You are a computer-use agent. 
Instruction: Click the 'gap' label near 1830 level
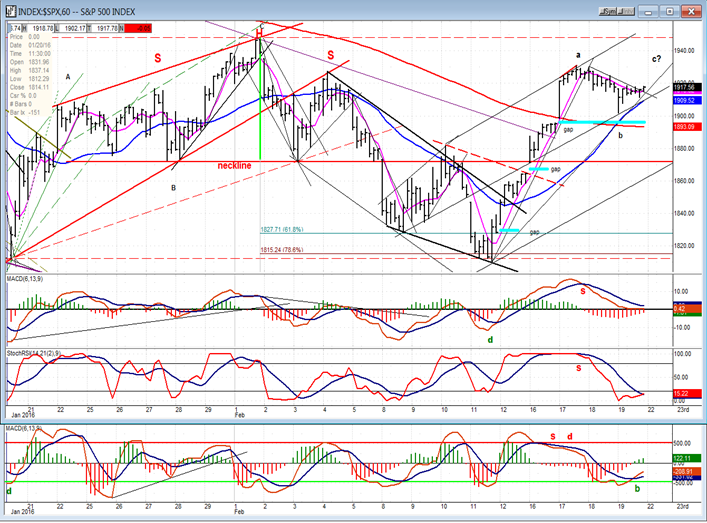(x=534, y=232)
